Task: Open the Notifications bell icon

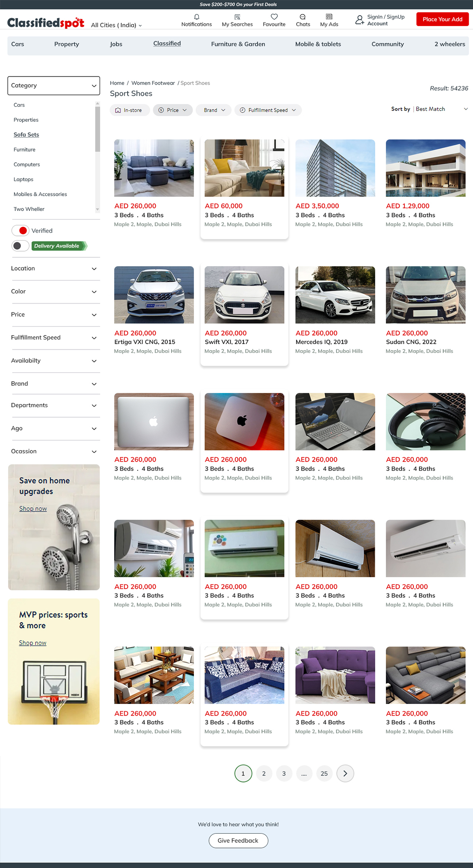Action: pos(197,17)
